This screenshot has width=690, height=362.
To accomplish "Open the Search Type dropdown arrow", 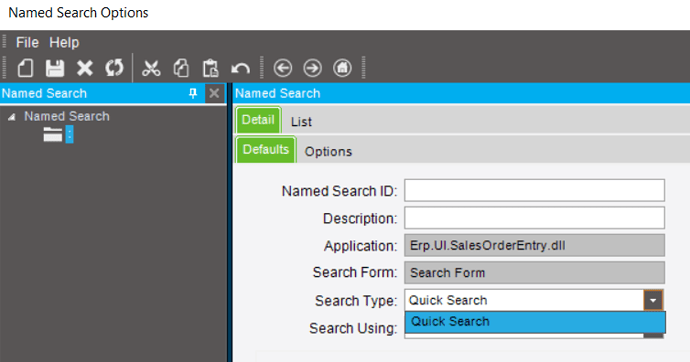I will coord(653,301).
